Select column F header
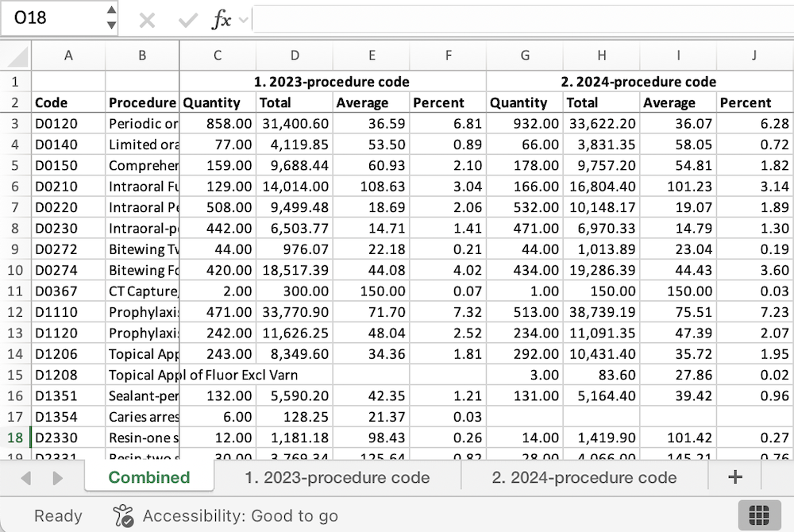This screenshot has height=532, width=794. 448,55
